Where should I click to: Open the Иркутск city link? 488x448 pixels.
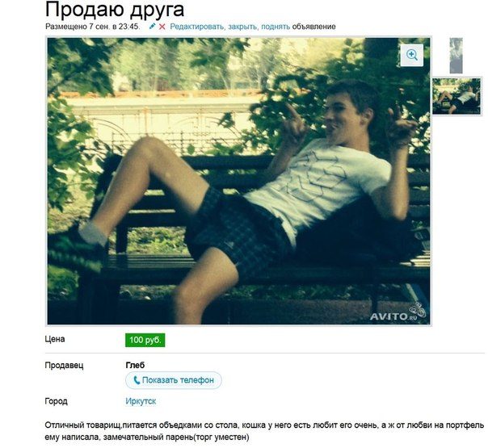coord(141,401)
